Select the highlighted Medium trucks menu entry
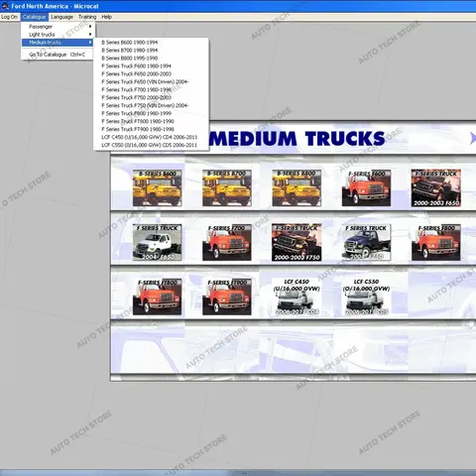476x476 pixels. click(x=58, y=43)
